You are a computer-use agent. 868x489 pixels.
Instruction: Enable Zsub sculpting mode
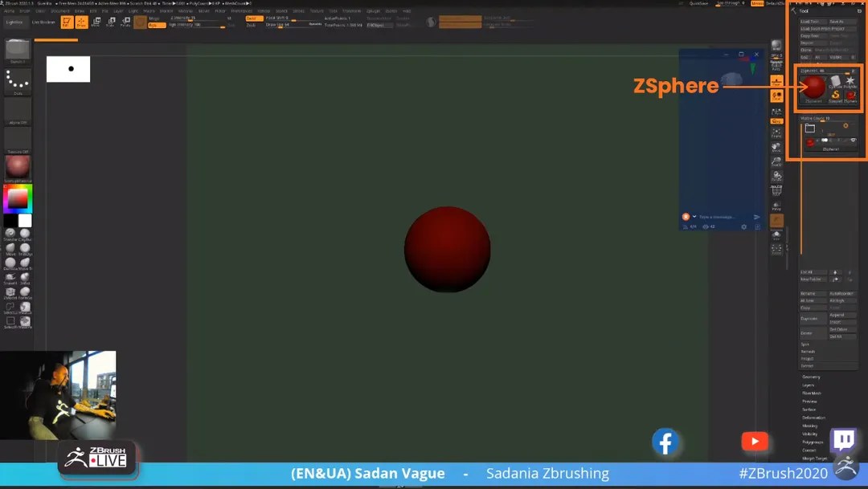(252, 26)
